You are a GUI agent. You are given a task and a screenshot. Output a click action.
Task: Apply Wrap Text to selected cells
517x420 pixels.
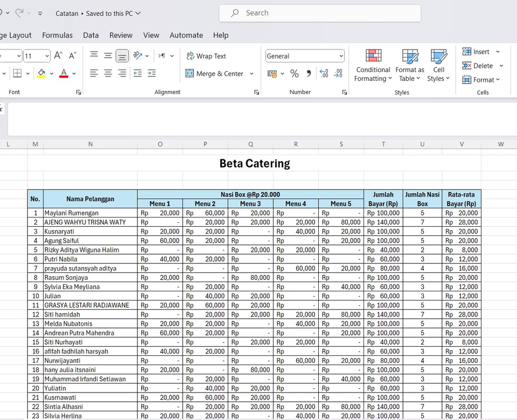(207, 55)
